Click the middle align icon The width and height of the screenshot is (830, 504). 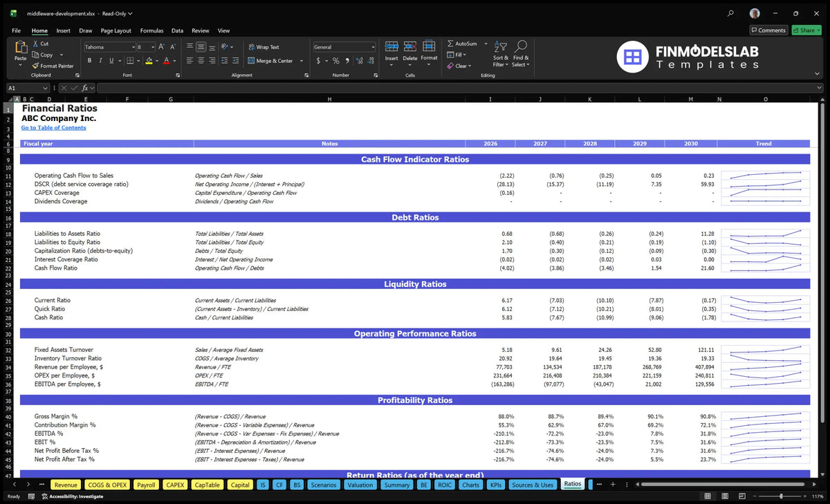201,47
